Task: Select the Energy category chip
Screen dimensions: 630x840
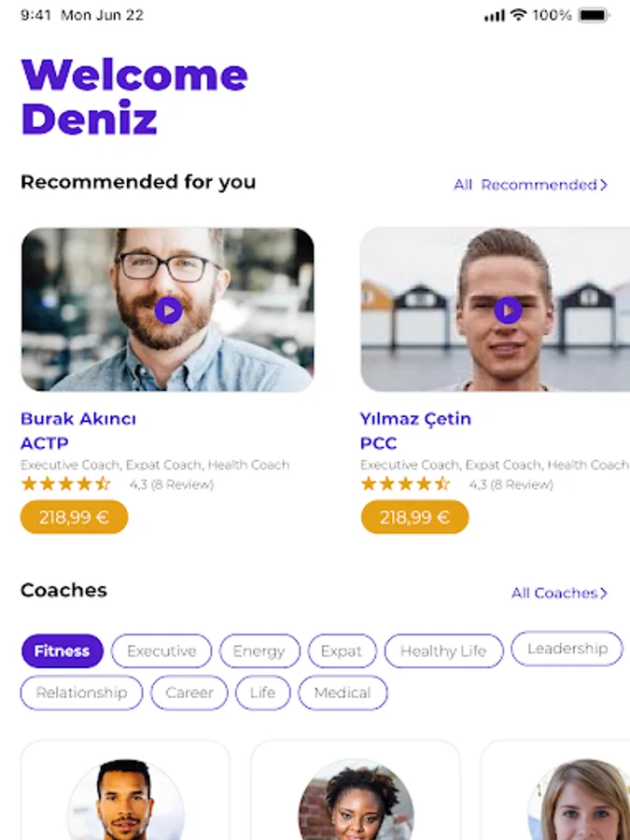Action: (259, 651)
